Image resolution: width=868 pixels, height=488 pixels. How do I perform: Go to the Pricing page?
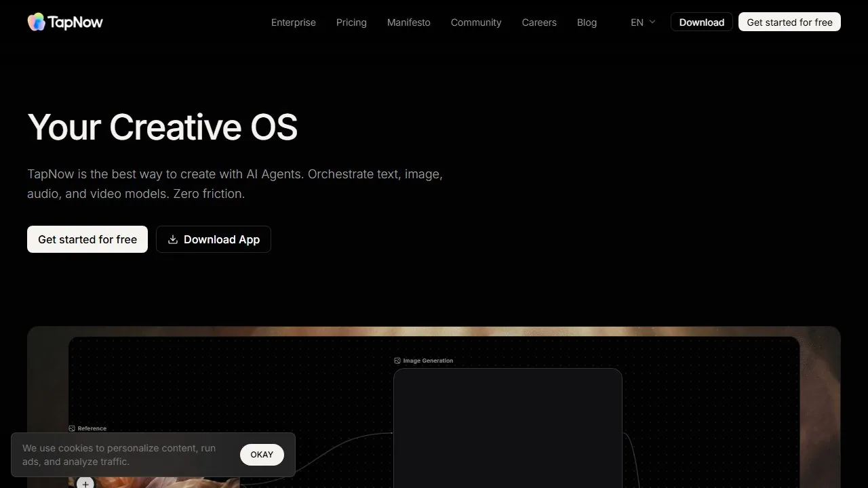point(351,22)
